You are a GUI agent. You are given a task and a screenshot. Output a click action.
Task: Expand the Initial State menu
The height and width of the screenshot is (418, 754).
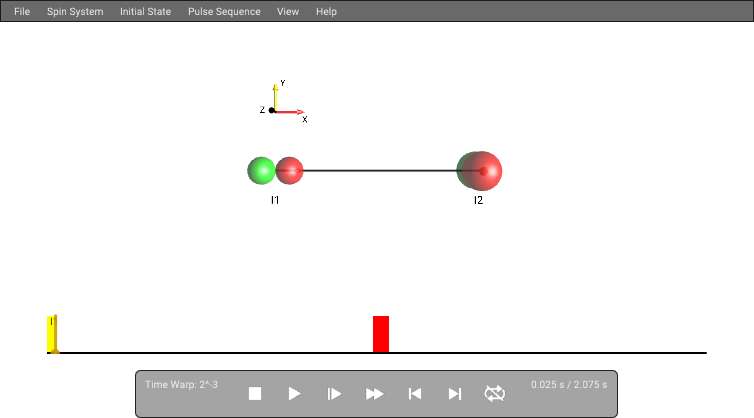pyautogui.click(x=146, y=12)
